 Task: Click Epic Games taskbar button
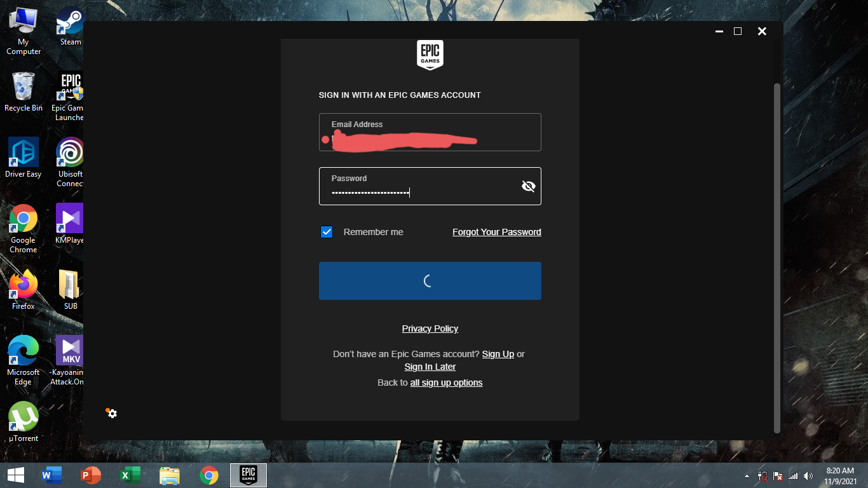[x=248, y=475]
